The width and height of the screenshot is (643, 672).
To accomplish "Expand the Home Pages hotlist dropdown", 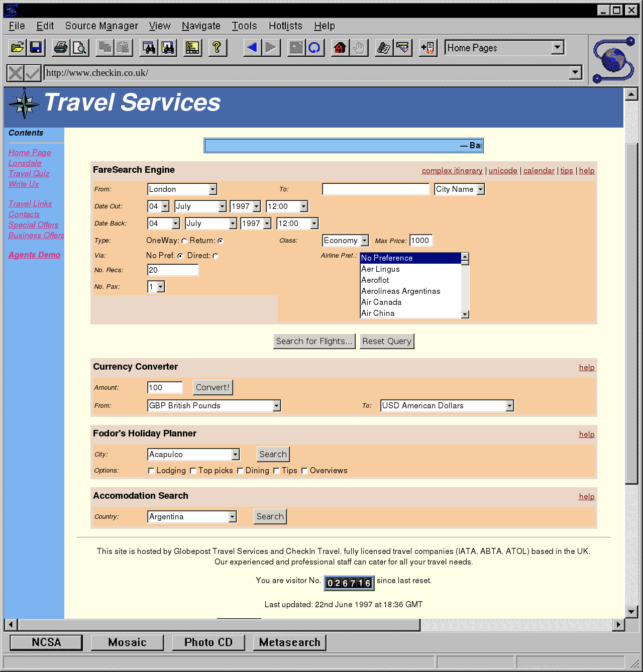I will coord(557,48).
